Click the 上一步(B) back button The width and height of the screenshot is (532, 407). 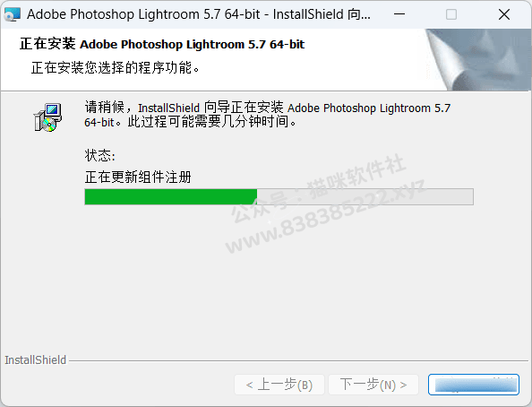279,385
